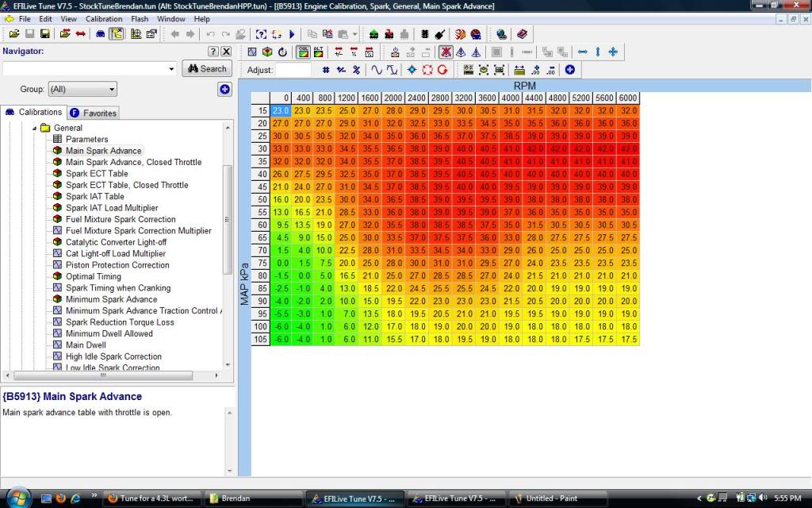
Task: Click the increase decimal places icon
Action: click(535, 70)
